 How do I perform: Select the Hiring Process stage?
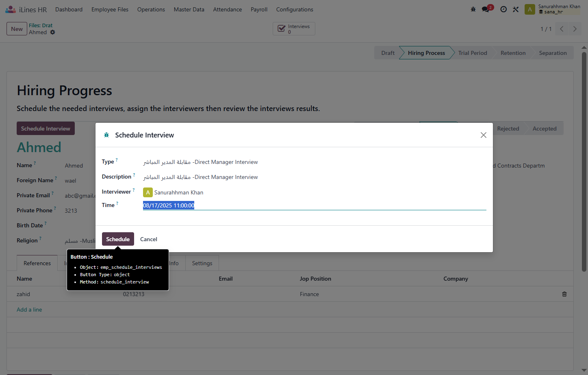point(426,53)
